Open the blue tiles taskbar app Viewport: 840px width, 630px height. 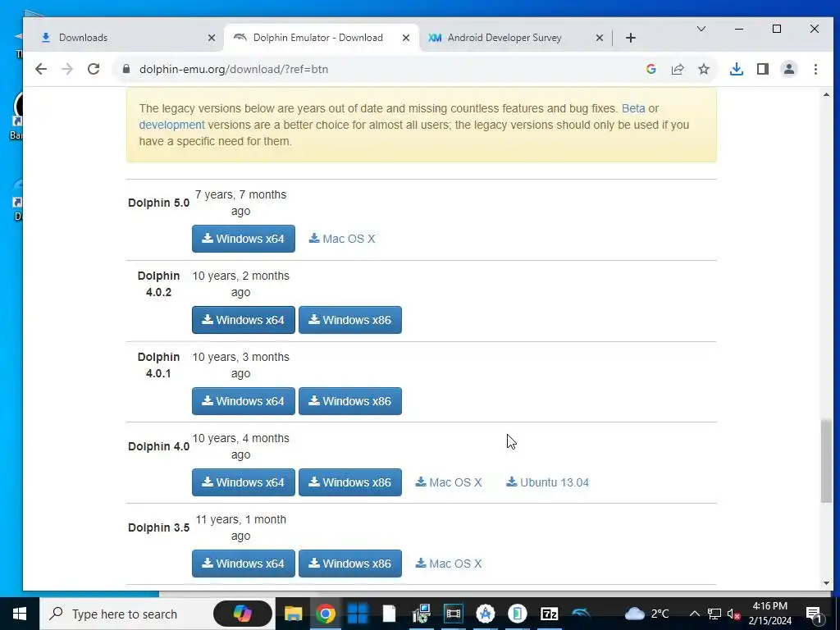358,614
